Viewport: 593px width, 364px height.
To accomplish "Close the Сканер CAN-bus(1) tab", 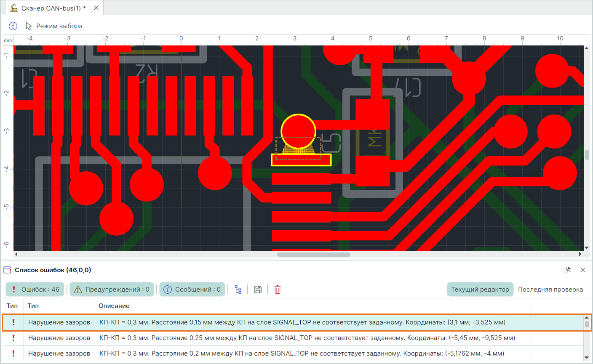I will pyautogui.click(x=96, y=8).
